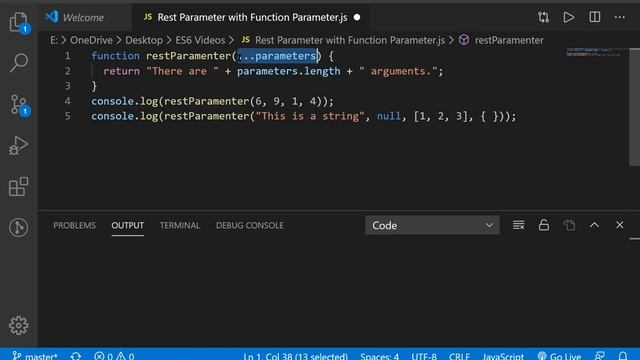Open the editor More Actions ellipsis menu

620,17
